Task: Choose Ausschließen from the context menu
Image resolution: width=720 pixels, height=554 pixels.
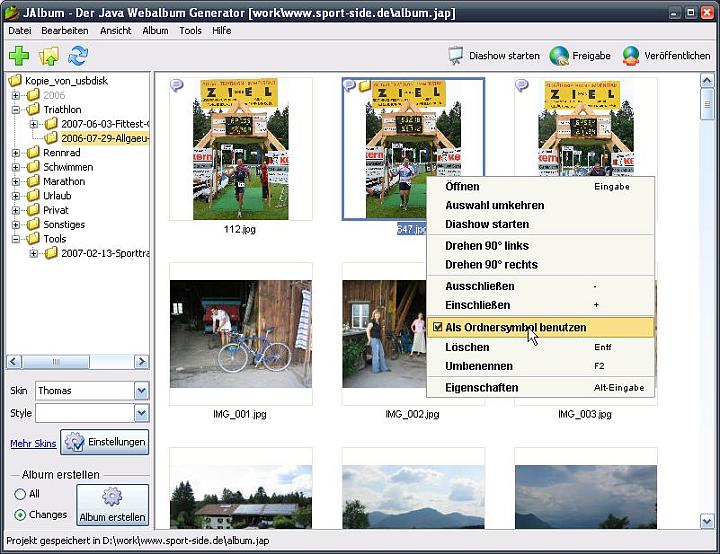Action: 540,286
